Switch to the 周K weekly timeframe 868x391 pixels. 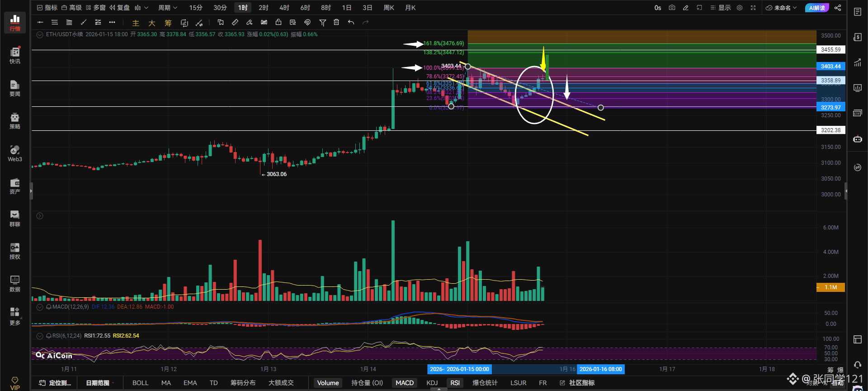pyautogui.click(x=389, y=8)
